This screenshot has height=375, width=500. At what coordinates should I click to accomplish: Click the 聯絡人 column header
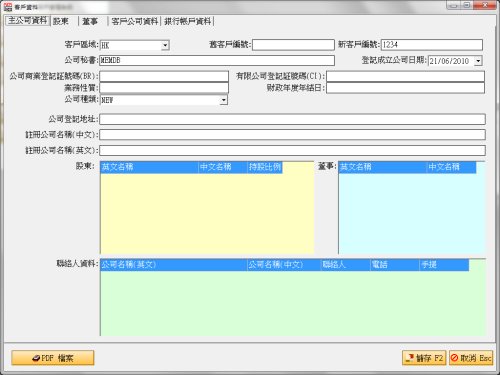(x=346, y=265)
